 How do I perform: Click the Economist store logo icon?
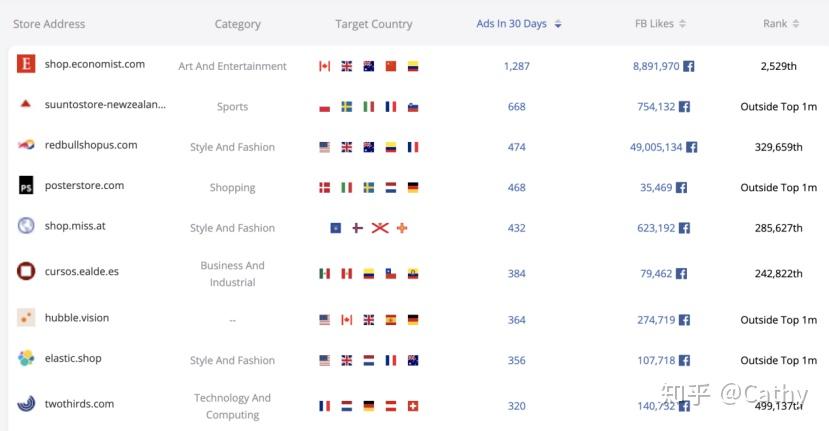click(26, 64)
